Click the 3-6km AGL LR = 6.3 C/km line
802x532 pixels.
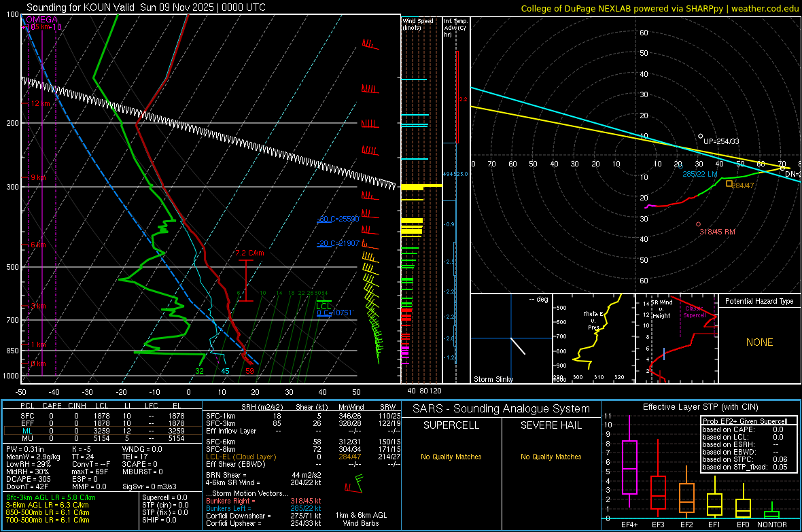47,505
